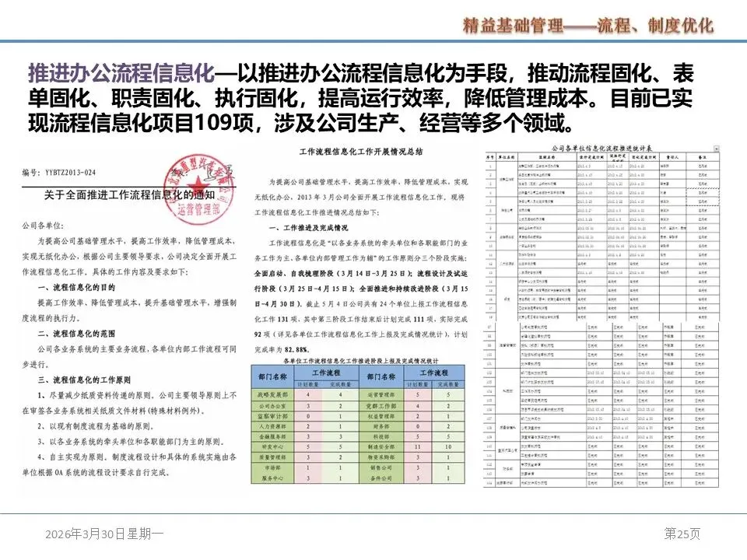Click the right 工作流程 column header

pos(434,373)
